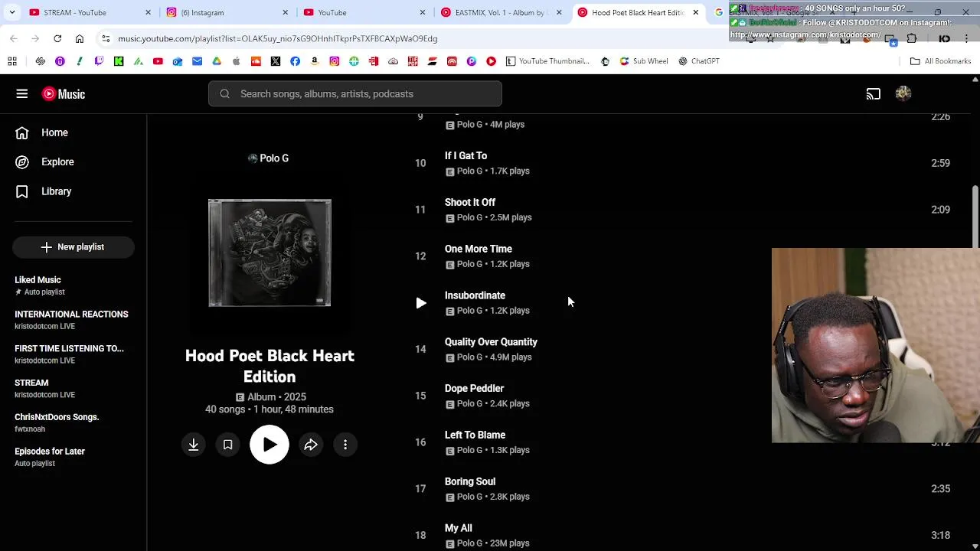Share the album with arrow icon
980x551 pixels.
coord(311,445)
